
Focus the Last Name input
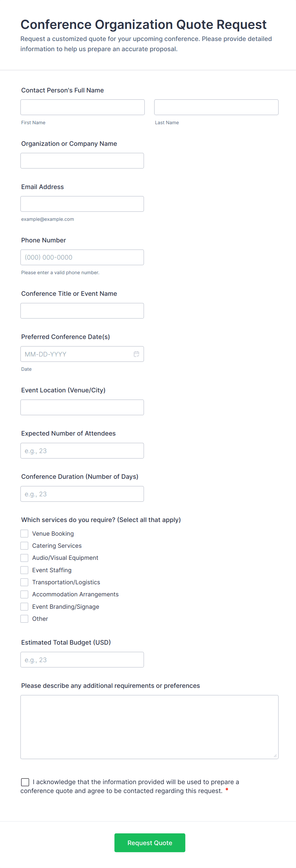coord(216,107)
